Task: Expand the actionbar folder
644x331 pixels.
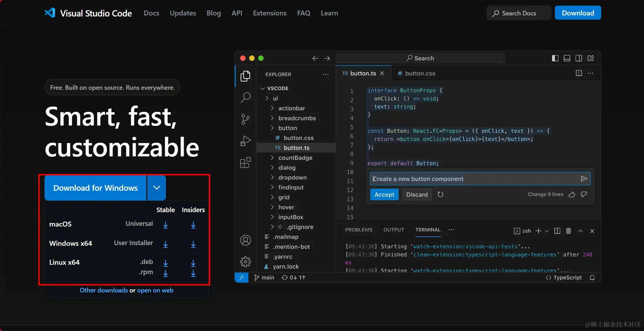Action: pos(288,108)
